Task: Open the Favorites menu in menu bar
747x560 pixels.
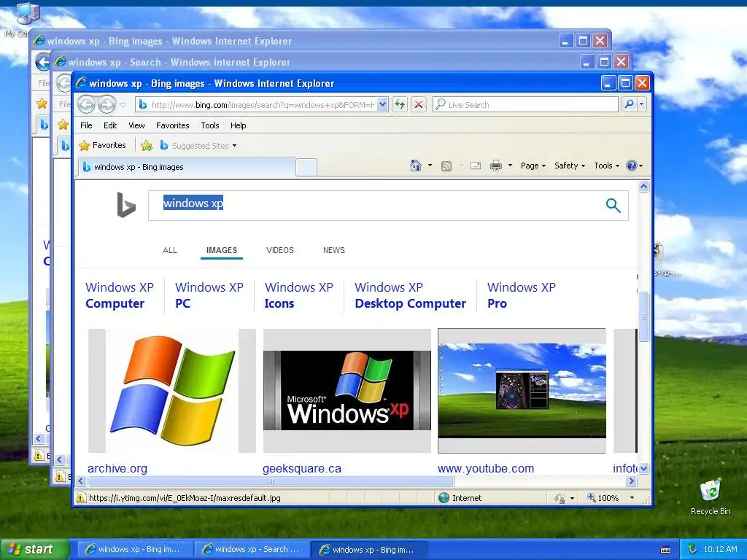Action: (x=172, y=125)
